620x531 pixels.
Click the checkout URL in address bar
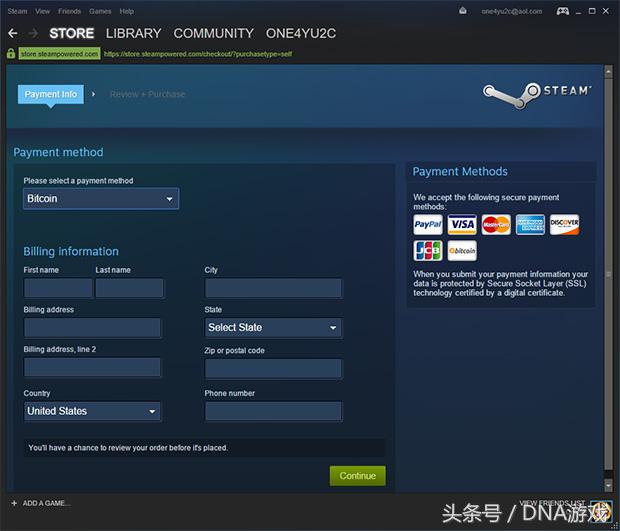pos(198,54)
